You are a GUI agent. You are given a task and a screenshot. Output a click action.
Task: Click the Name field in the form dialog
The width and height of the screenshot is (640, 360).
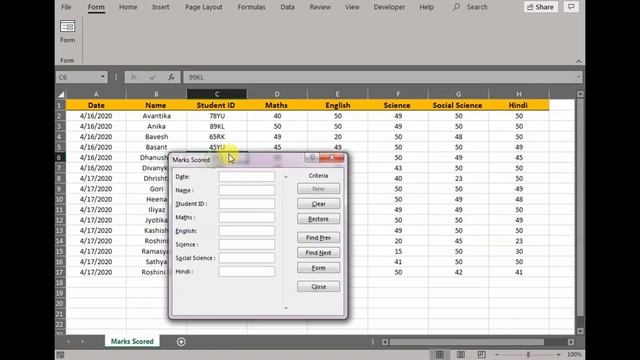[247, 190]
